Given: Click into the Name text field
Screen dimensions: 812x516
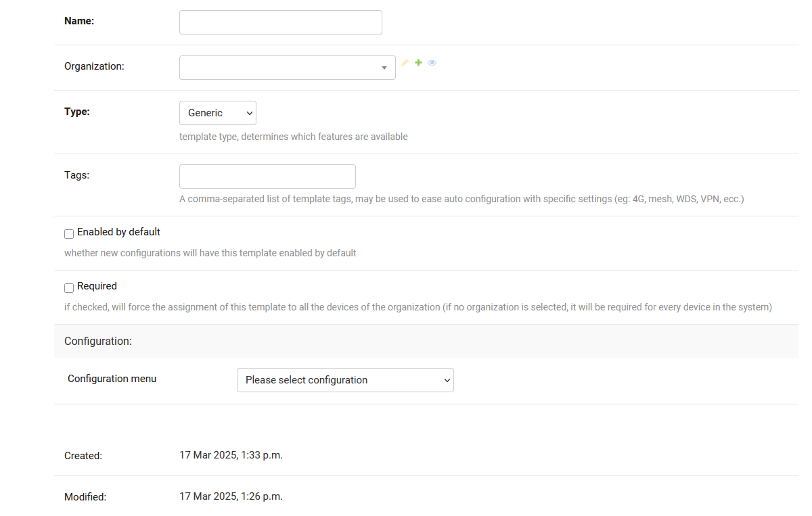Looking at the screenshot, I should click(x=280, y=22).
